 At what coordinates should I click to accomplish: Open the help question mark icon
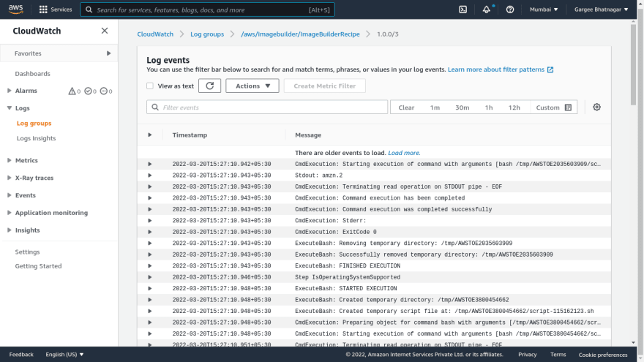[x=509, y=10]
